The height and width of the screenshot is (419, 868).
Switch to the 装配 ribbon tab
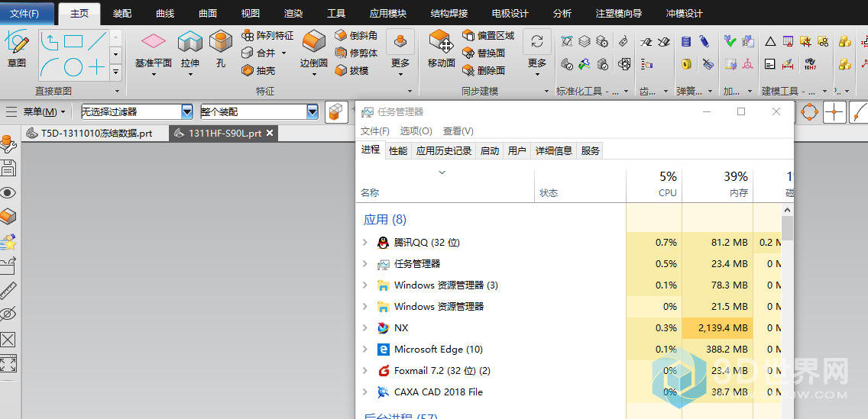tap(122, 14)
